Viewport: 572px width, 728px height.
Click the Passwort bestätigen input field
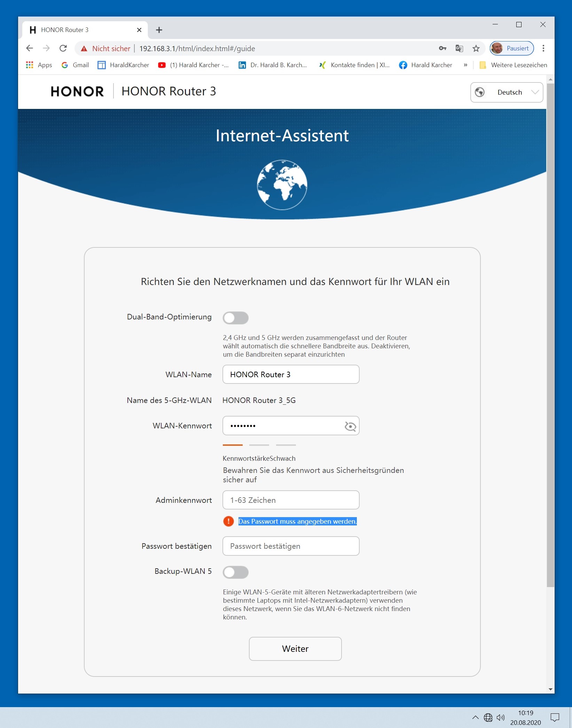(x=291, y=546)
